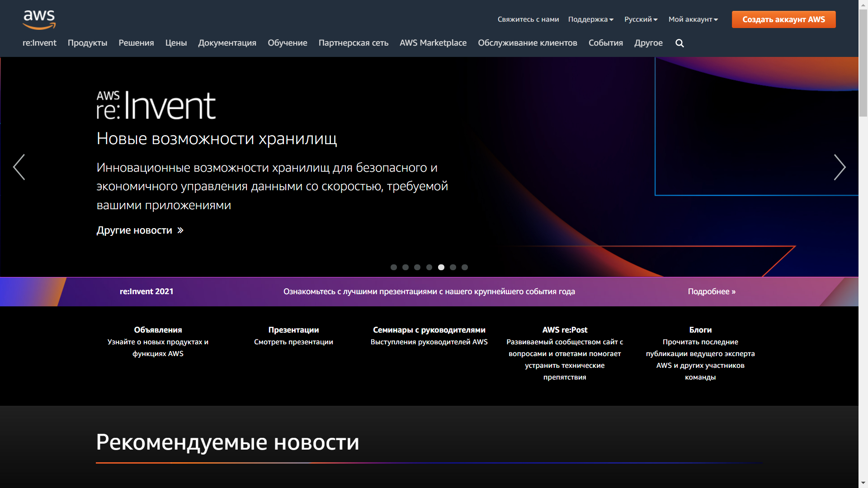
Task: Select the third carousel dot
Action: pos(417,267)
